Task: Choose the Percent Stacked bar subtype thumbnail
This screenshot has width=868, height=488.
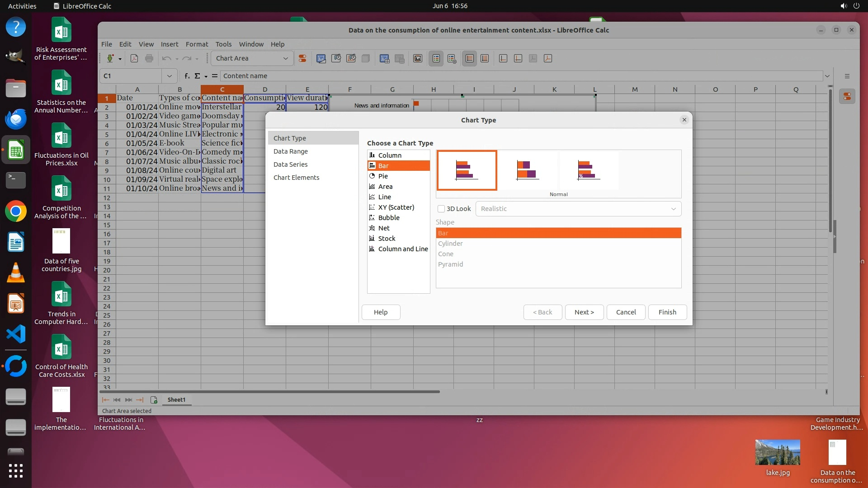Action: (588, 170)
